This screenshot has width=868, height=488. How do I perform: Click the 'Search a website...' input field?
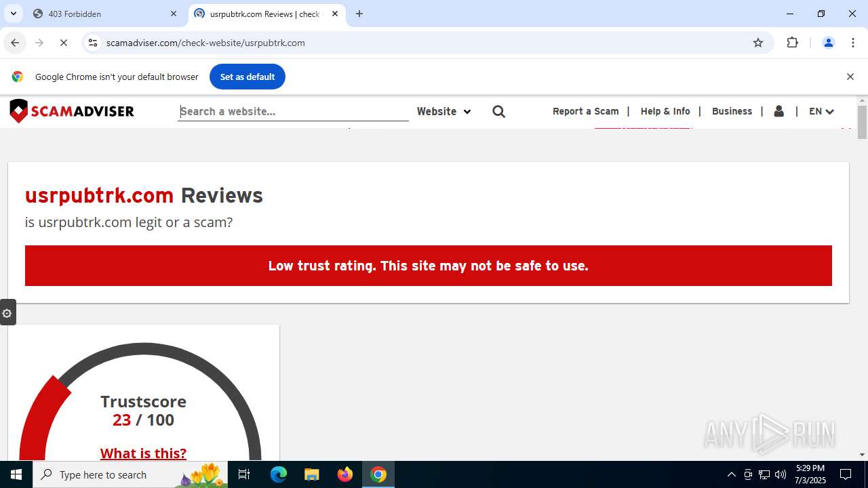coord(293,111)
